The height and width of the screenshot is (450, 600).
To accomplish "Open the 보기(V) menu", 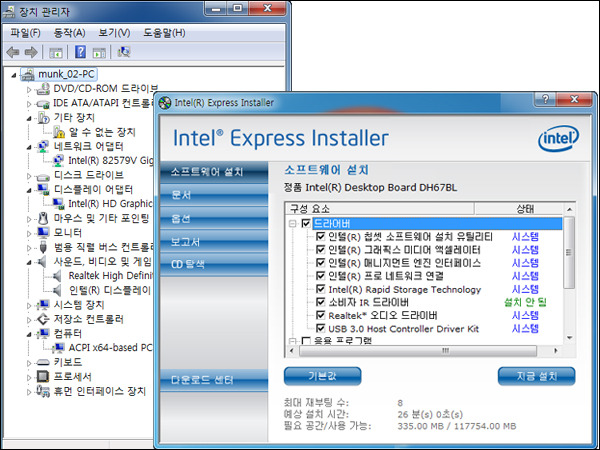I will [114, 33].
